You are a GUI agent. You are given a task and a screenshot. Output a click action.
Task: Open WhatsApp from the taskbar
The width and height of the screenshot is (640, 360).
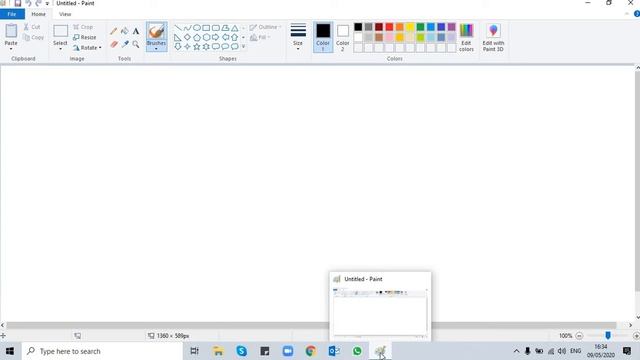pyautogui.click(x=357, y=351)
